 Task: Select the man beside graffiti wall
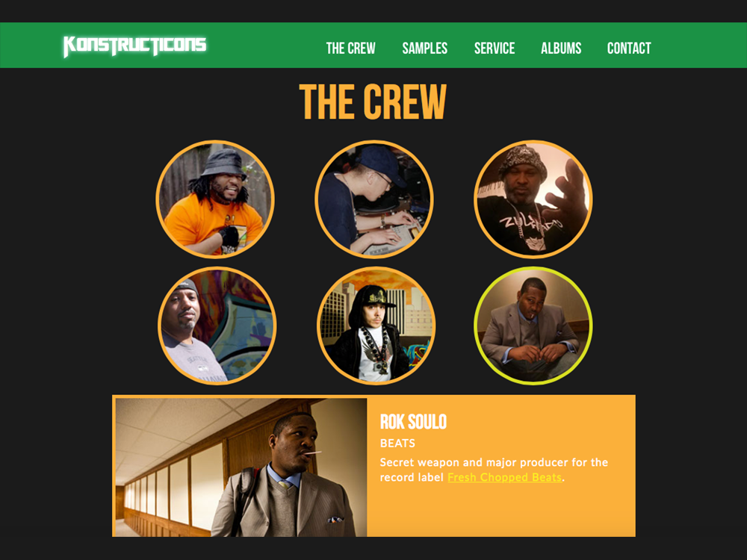tap(217, 326)
